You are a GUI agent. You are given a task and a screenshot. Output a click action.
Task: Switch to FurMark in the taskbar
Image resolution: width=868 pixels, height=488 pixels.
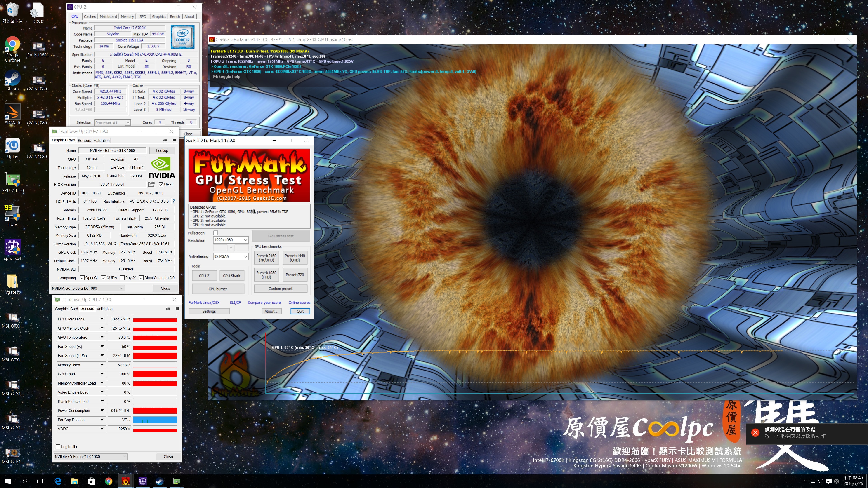coord(125,481)
